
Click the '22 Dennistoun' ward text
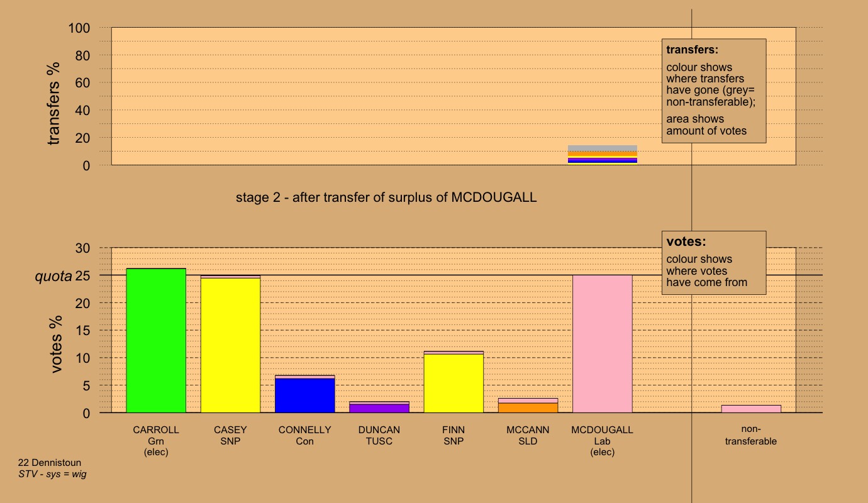click(49, 463)
